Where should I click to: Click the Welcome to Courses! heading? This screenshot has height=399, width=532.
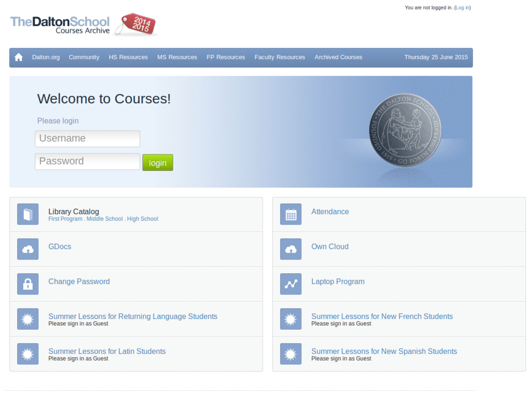tap(104, 99)
